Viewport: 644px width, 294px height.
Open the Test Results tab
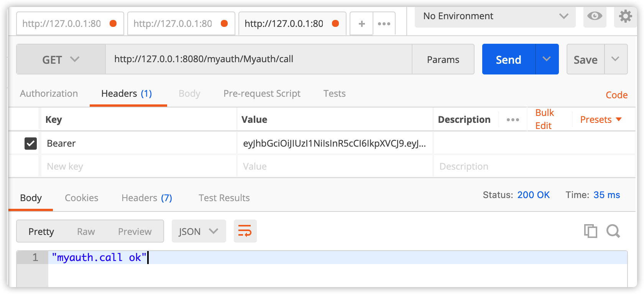click(224, 198)
